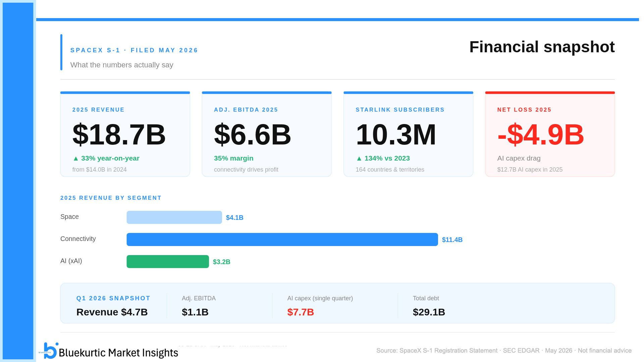644x362 pixels.
Task: Select the $1.1B Adj. EBITDA value
Action: pyautogui.click(x=195, y=312)
